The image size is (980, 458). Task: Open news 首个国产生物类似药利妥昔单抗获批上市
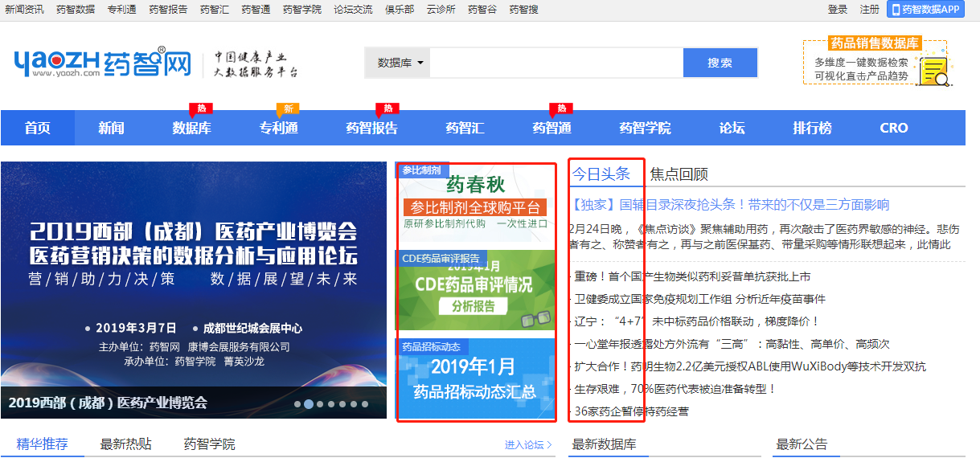692,276
